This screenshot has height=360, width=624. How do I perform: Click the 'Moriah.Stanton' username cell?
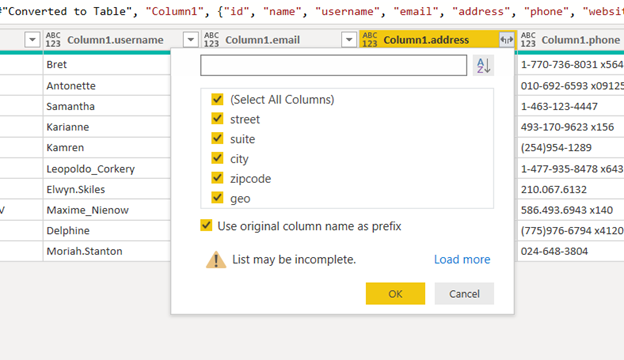tap(107, 251)
